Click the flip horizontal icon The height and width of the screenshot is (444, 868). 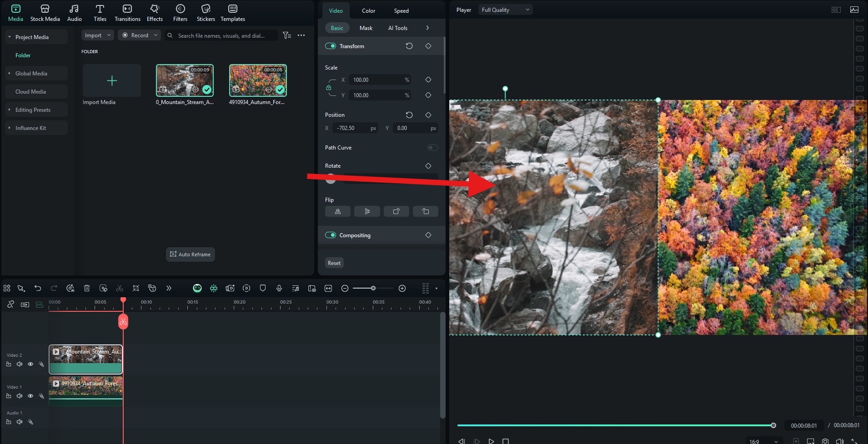[x=338, y=211]
